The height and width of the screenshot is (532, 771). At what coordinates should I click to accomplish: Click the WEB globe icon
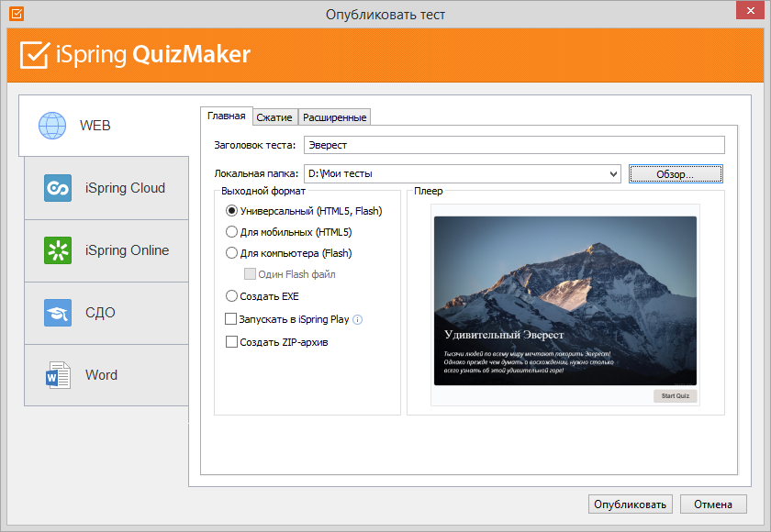(52, 126)
